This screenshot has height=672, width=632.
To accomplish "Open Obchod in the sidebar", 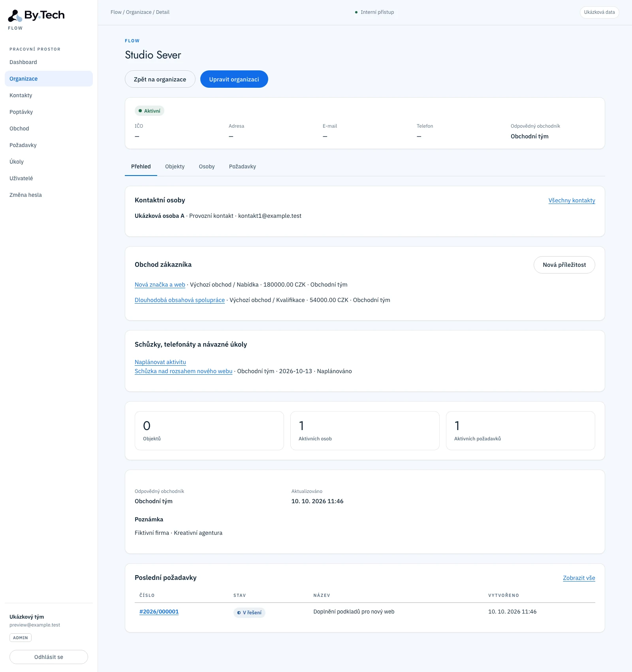I will pos(49,128).
